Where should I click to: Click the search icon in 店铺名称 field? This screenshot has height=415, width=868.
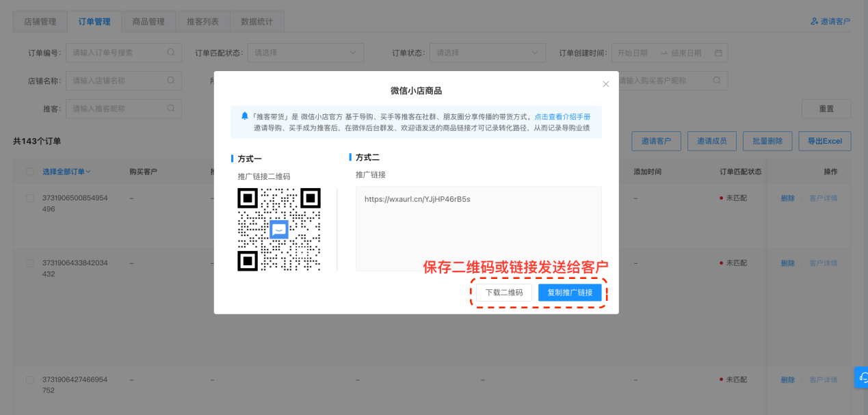coord(171,80)
